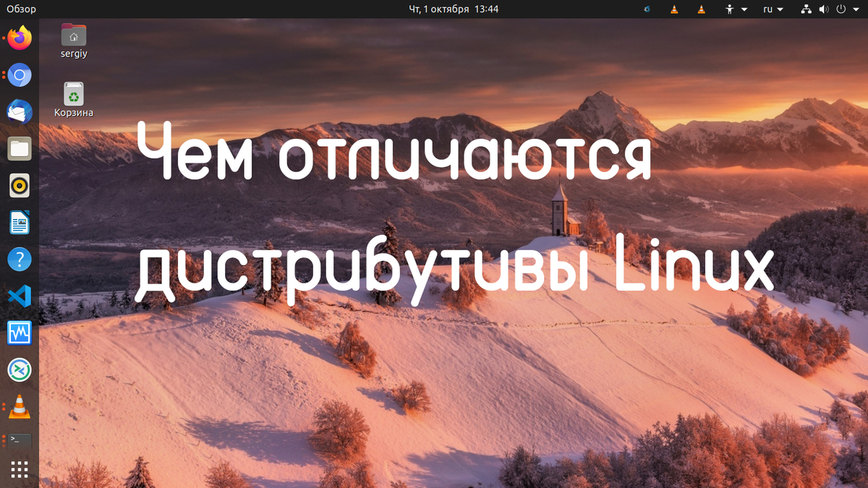The height and width of the screenshot is (488, 868).
Task: Open the Help question-mark dock icon
Action: pos(20,260)
